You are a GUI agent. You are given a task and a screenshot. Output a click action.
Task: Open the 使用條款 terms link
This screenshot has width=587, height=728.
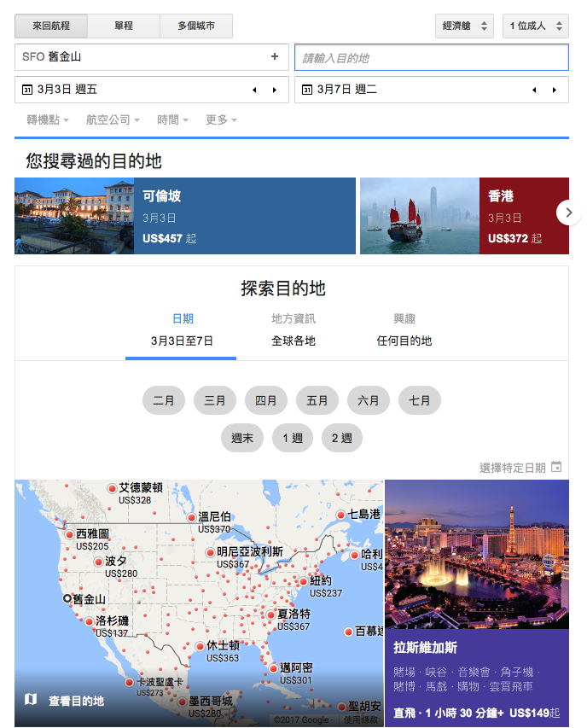[361, 719]
